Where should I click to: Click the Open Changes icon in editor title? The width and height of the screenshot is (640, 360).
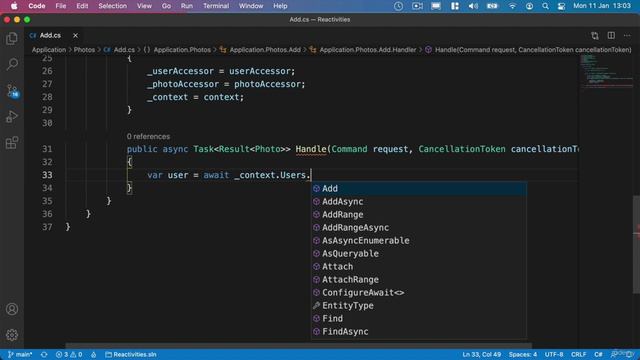tap(595, 36)
